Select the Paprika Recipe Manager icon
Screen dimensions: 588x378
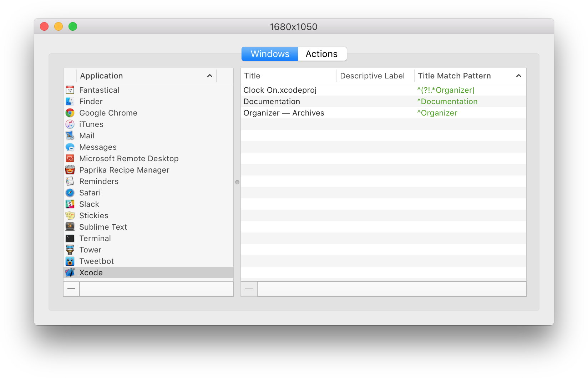(70, 170)
